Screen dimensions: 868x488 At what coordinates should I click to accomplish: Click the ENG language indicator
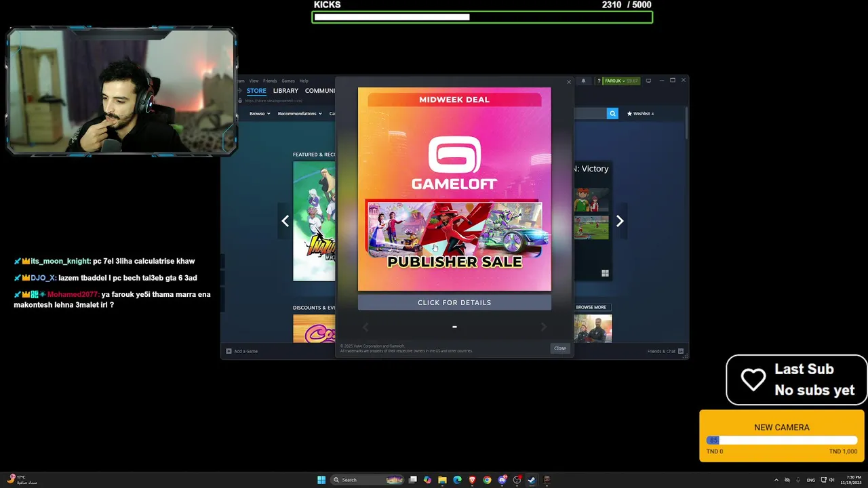[x=811, y=480]
